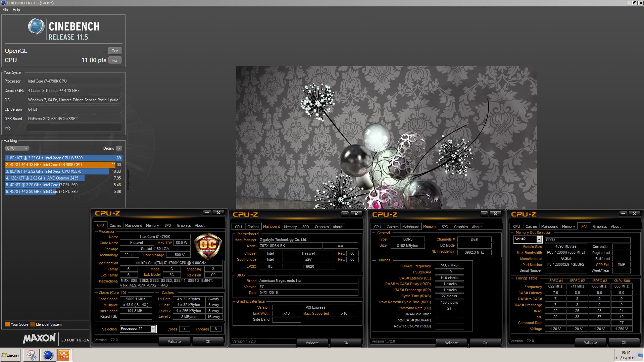This screenshot has height=362, width=644.
Task: Click OK in CPU-Z Mainboard window
Action: (346, 343)
